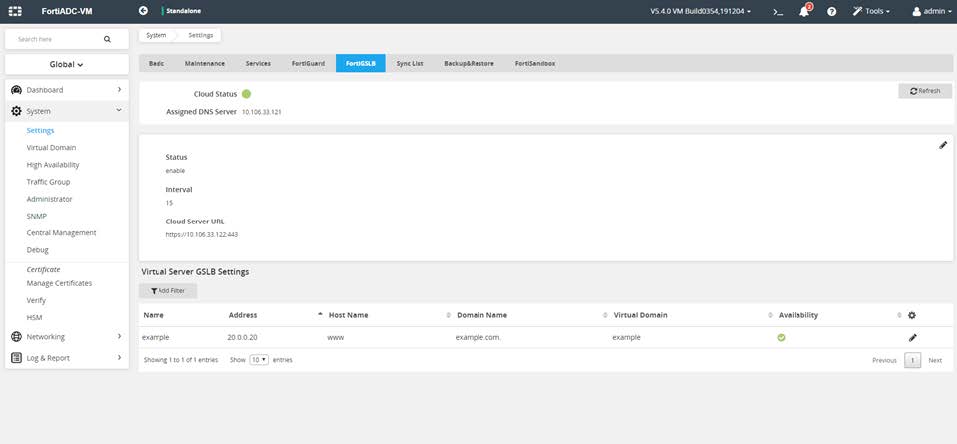Click the Networking globe icon
The image size is (957, 444).
[16, 337]
